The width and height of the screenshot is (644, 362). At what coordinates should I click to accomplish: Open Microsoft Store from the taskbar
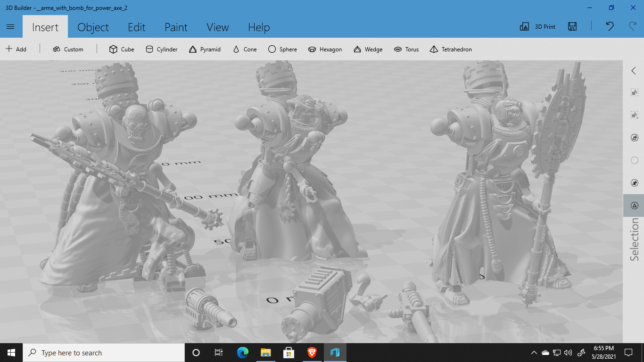coord(289,353)
